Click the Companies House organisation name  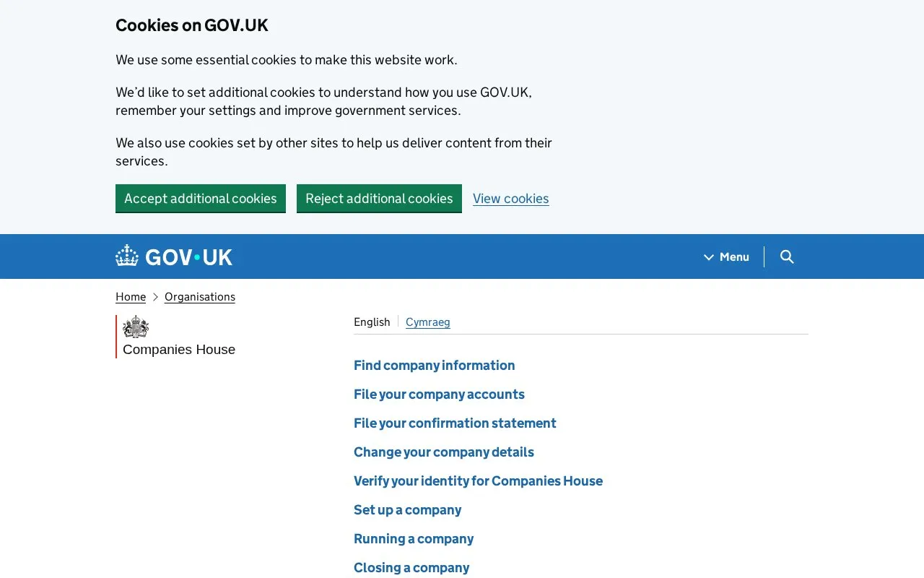[179, 350]
